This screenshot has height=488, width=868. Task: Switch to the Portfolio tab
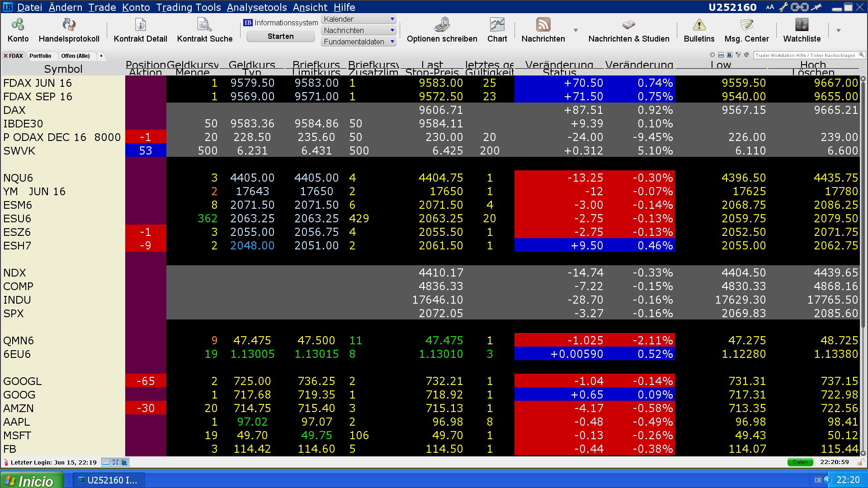[x=40, y=56]
